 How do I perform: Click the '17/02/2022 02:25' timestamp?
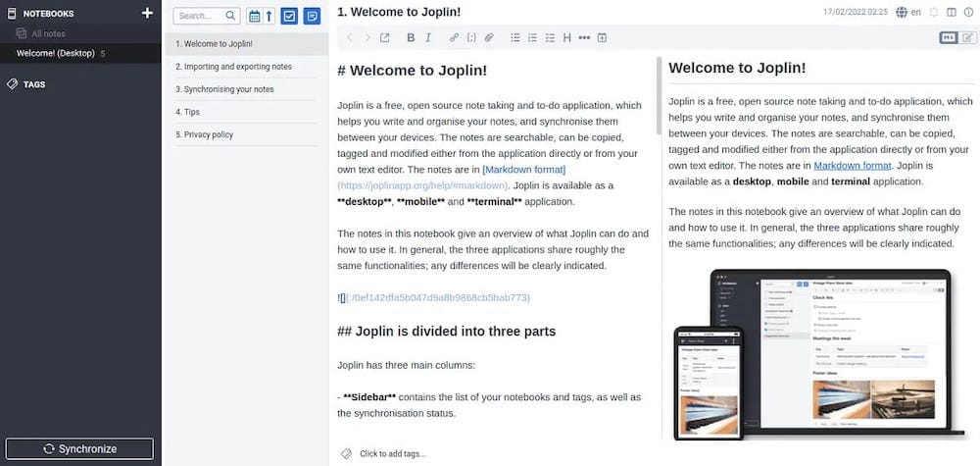click(x=855, y=12)
